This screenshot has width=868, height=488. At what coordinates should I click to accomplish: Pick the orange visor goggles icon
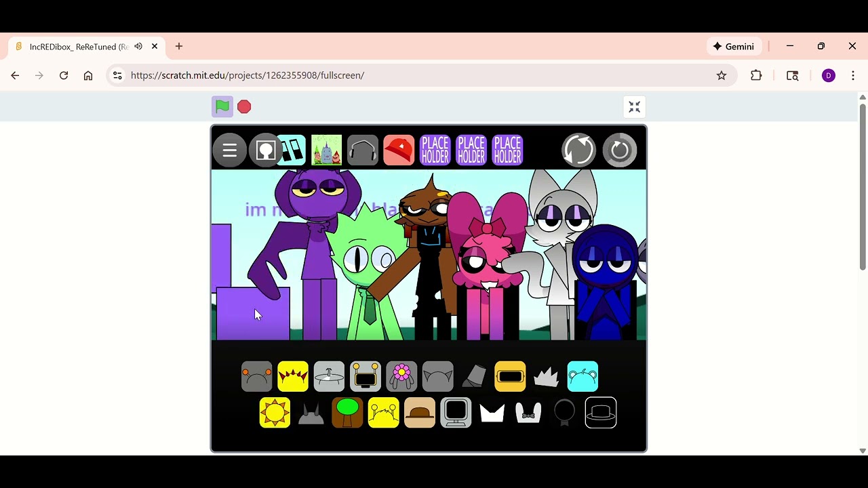(510, 376)
